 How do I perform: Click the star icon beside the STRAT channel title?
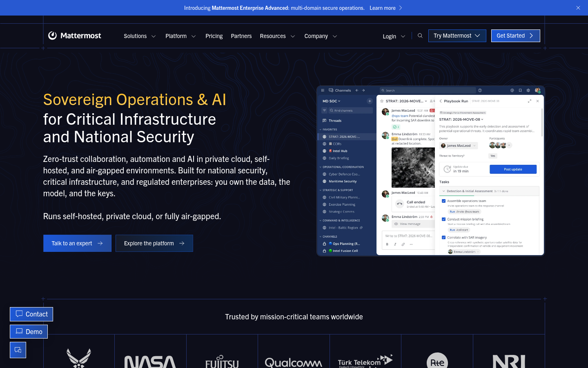[382, 101]
